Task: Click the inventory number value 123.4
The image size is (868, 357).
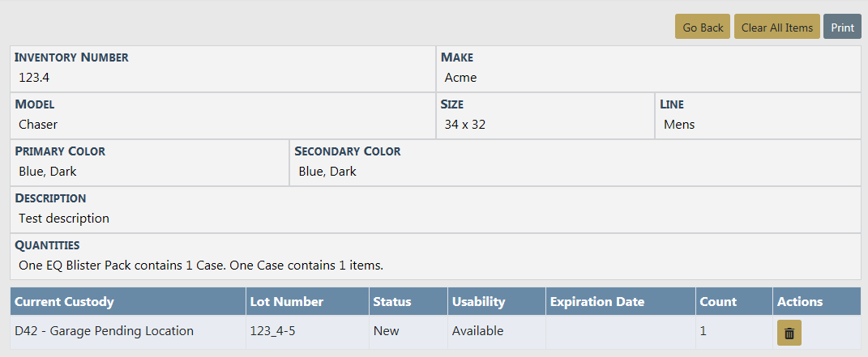Action: [x=35, y=78]
